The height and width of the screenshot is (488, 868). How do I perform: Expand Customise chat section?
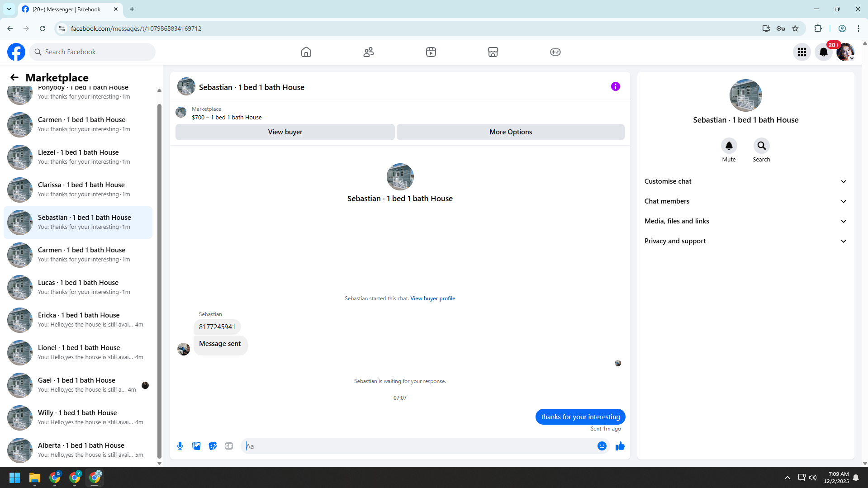coord(745,181)
